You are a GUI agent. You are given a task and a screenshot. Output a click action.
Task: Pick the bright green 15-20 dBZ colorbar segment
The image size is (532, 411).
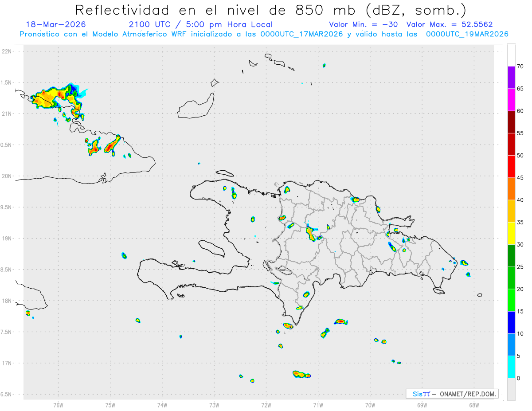pyautogui.click(x=511, y=300)
